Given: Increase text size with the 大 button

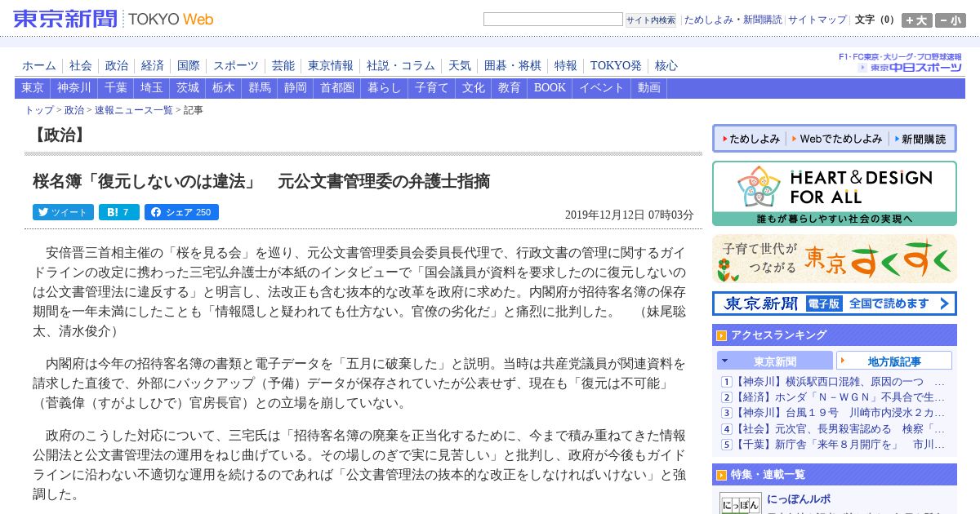Looking at the screenshot, I should (917, 20).
